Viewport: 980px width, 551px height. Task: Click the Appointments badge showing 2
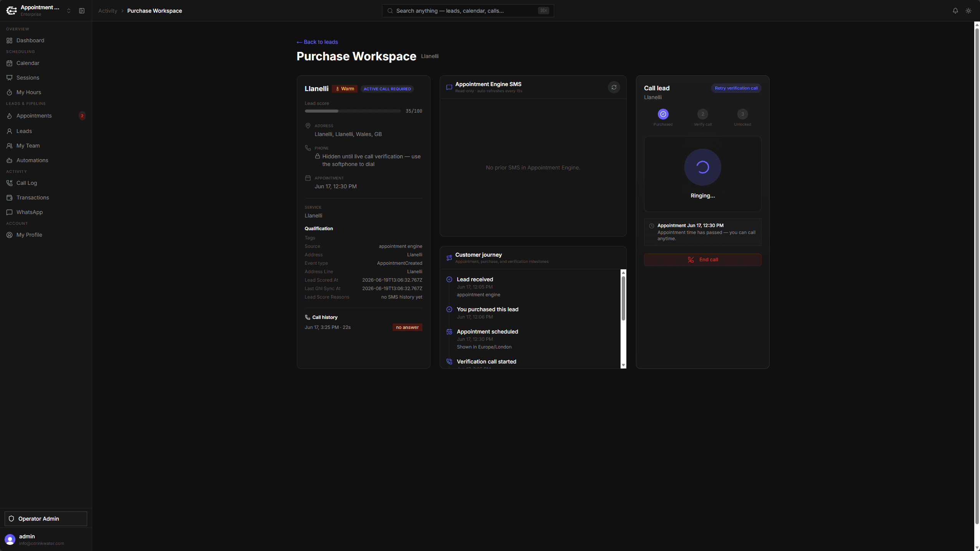coord(82,116)
